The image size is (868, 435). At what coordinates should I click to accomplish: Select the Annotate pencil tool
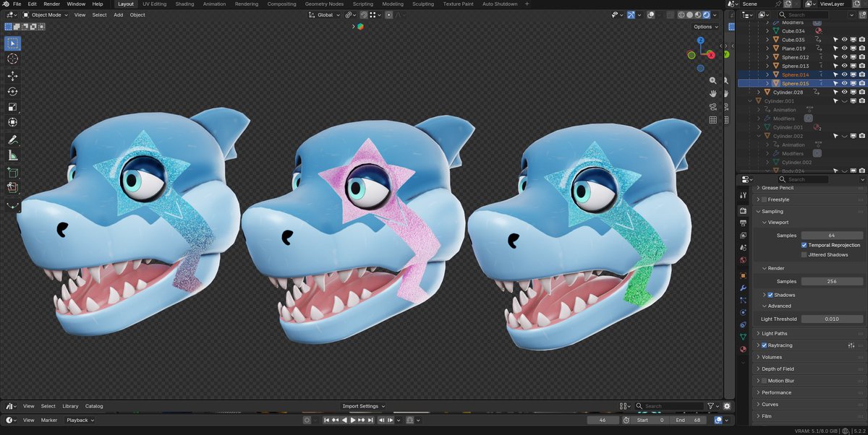pos(12,140)
